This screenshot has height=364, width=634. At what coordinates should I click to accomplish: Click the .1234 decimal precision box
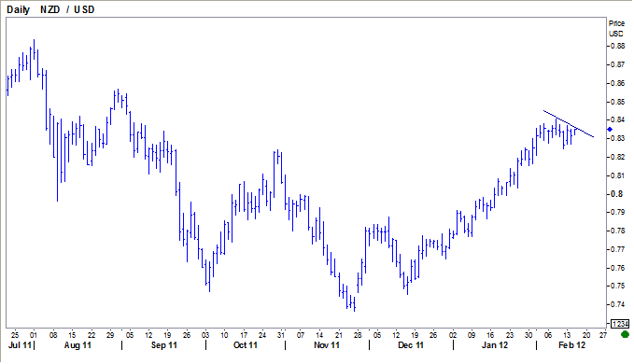620,324
